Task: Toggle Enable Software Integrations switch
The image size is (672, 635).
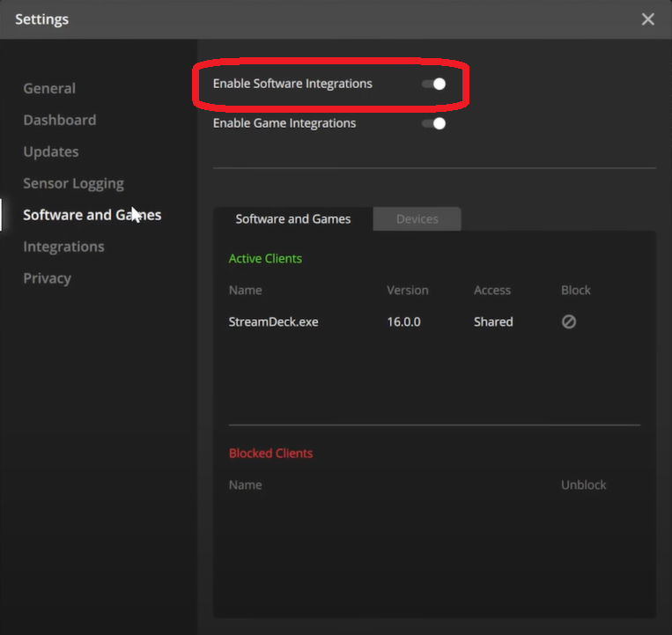Action: (x=434, y=84)
